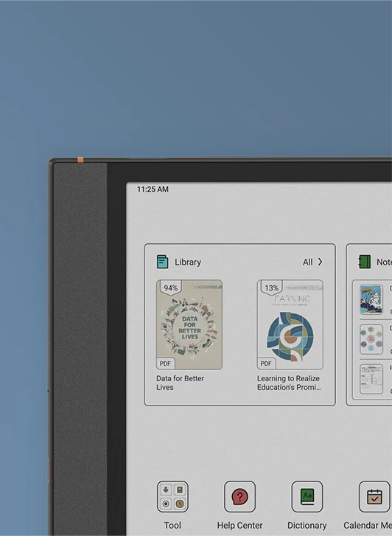Open the Help Center app icon

click(x=239, y=497)
